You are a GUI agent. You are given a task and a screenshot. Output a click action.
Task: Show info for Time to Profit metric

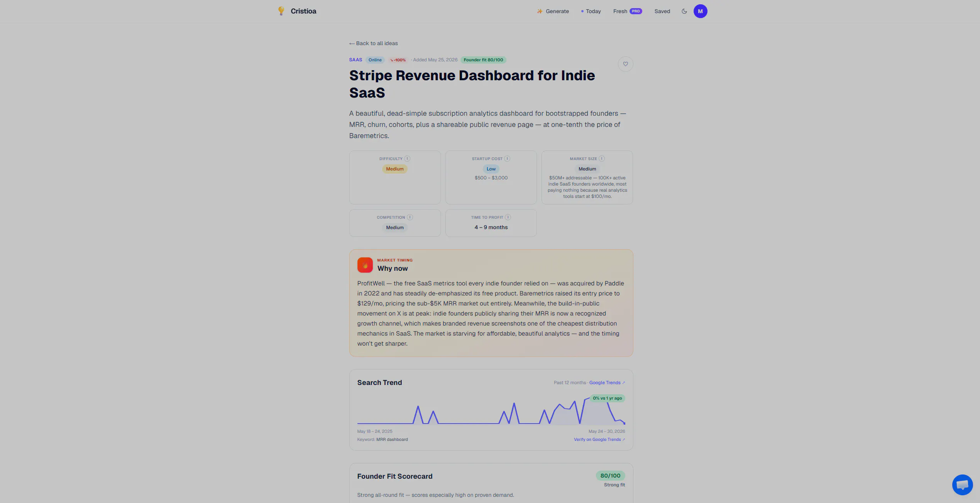508,217
